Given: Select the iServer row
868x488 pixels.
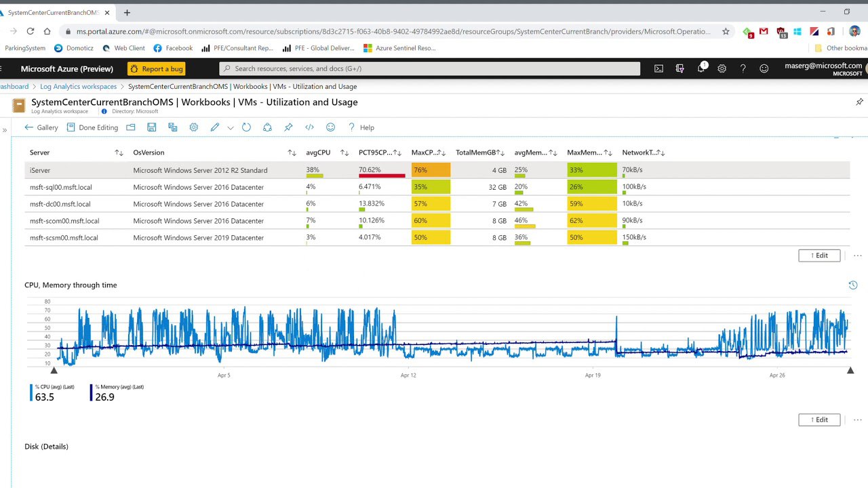Looking at the screenshot, I should [437, 170].
